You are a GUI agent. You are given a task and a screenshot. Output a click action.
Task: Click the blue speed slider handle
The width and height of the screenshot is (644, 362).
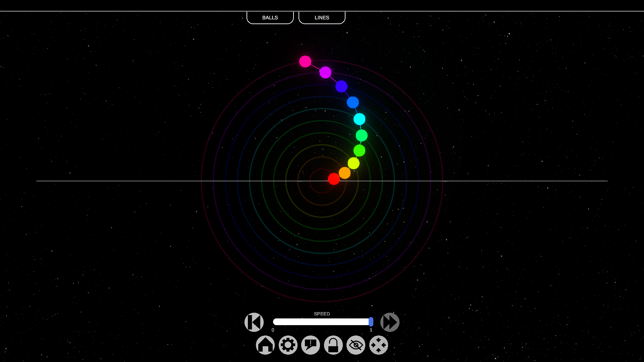(371, 322)
